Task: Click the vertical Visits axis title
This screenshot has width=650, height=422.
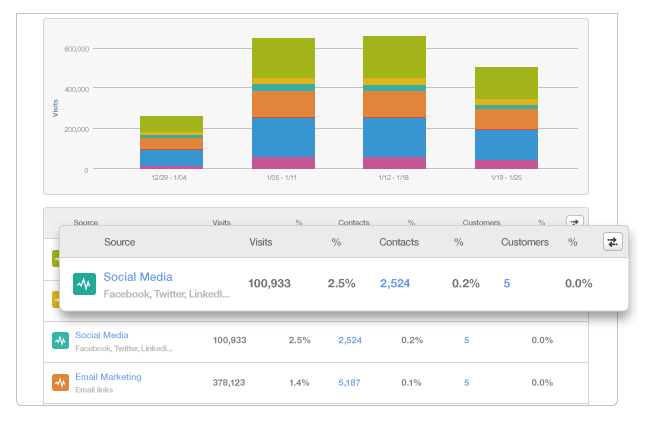Action: click(55, 108)
